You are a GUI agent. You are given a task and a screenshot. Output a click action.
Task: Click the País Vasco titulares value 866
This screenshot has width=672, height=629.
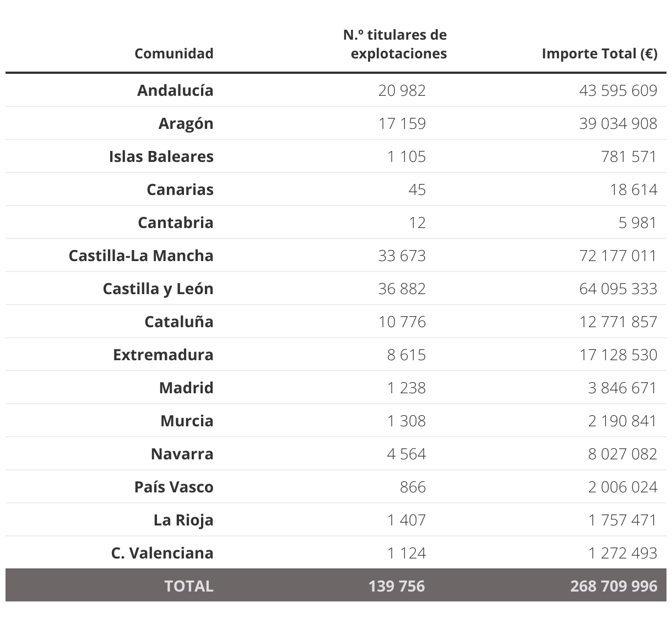[x=413, y=487]
